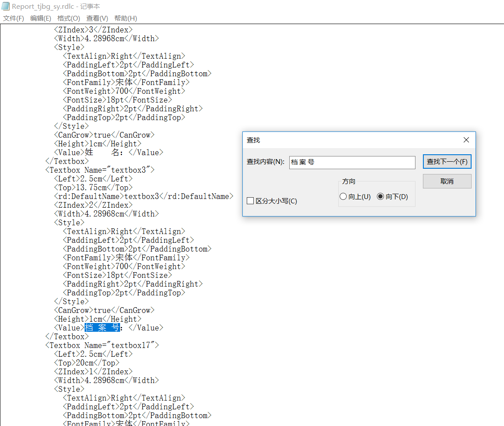The width and height of the screenshot is (504, 426).
Task: Open the 格式(O) menu
Action: pyautogui.click(x=68, y=18)
